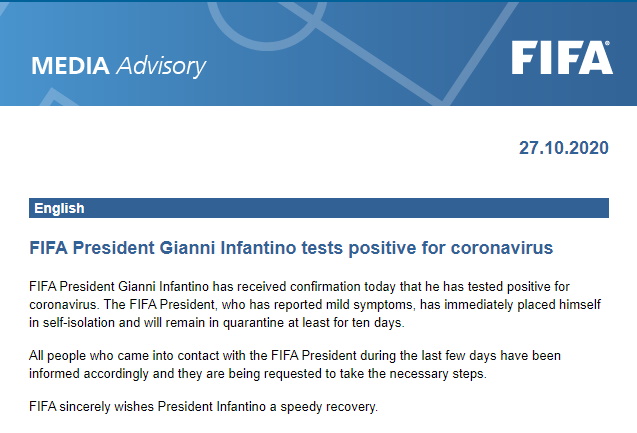Click the MEDIA Advisory title text
This screenshot has height=433, width=637.
point(119,66)
